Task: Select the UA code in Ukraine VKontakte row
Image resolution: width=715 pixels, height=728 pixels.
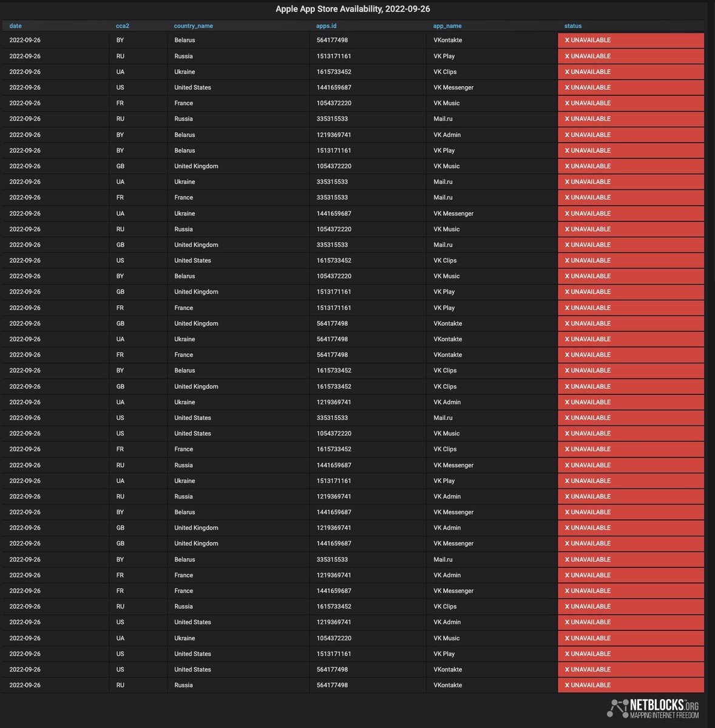Action: 120,339
